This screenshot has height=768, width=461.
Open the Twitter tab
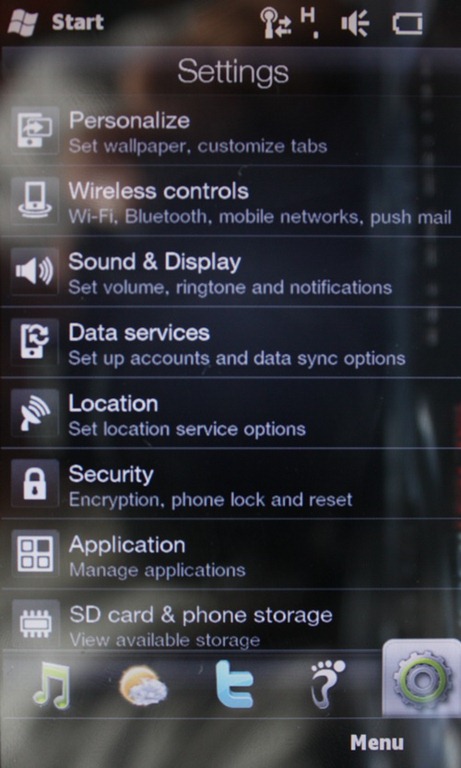235,684
